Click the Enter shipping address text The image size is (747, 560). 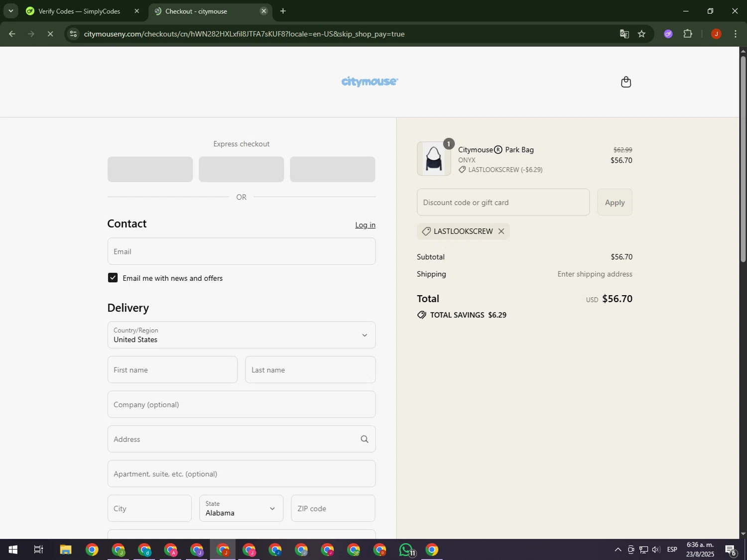point(595,274)
